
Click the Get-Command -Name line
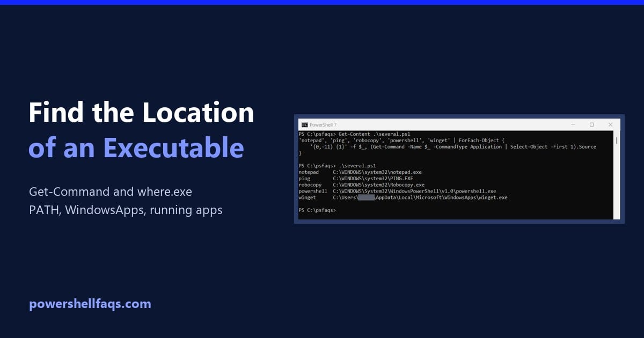click(x=453, y=146)
